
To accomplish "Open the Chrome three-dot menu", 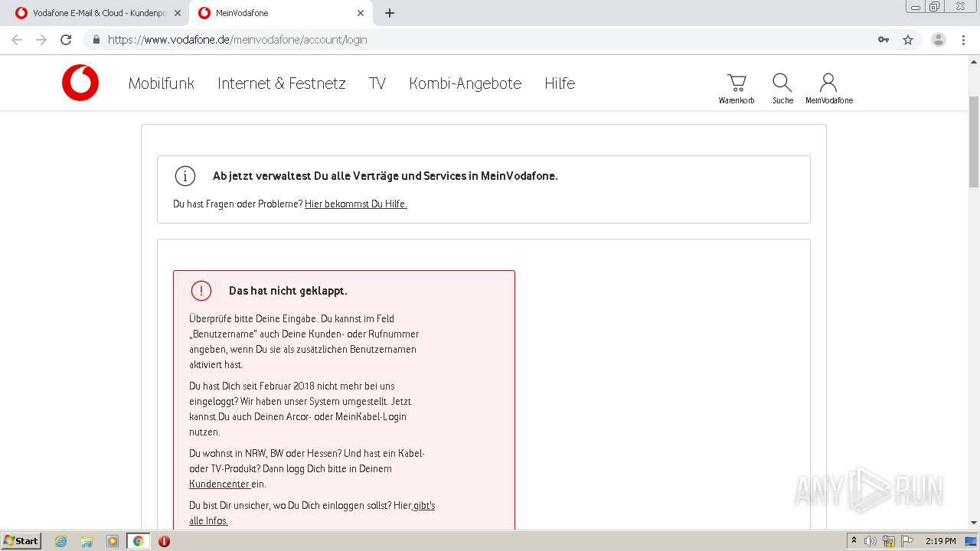I will tap(963, 40).
